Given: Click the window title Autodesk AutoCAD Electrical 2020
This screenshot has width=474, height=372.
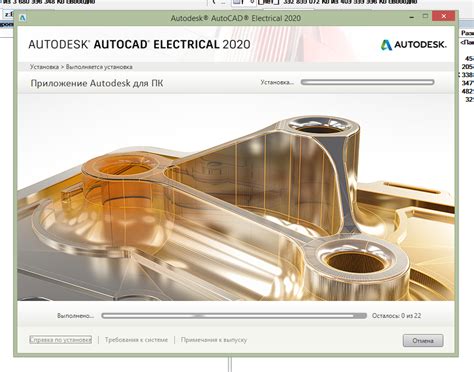Looking at the screenshot, I should click(236, 18).
